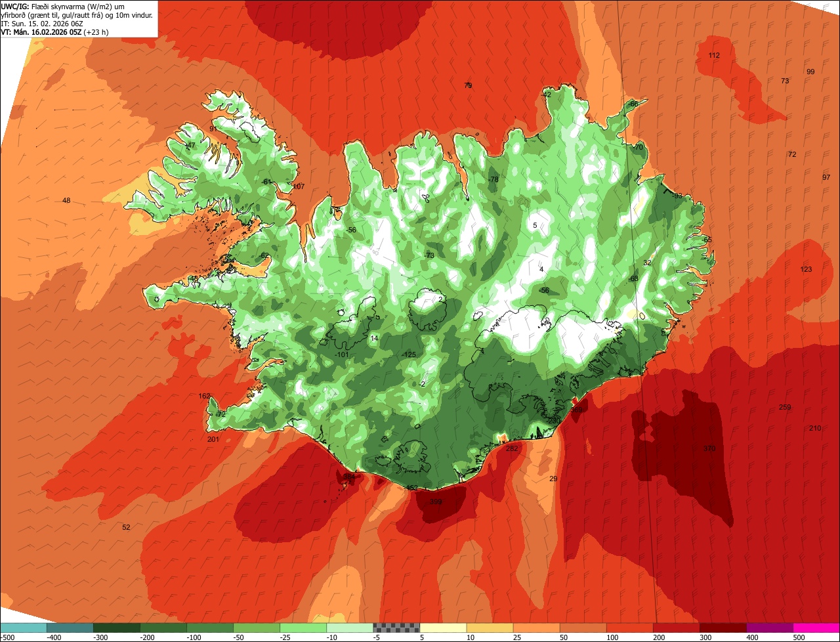840x642 pixels.
Task: Click the map value "-93" in the East Fjords
Action: [677, 196]
